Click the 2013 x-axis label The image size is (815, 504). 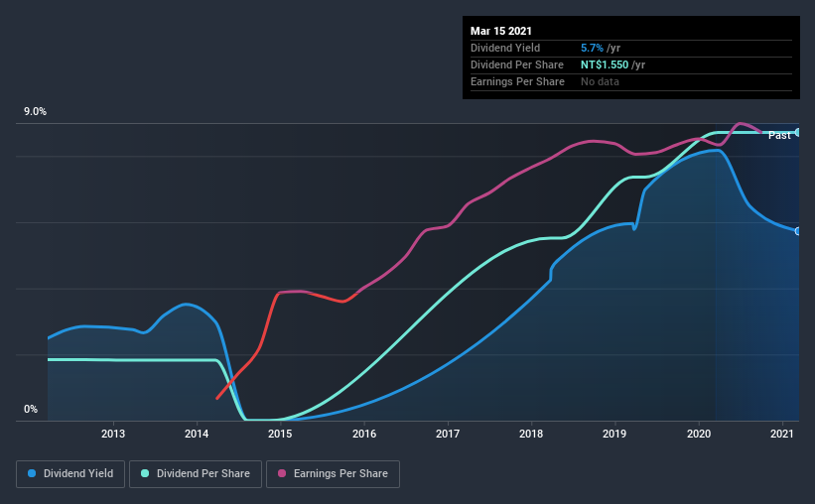pos(113,434)
